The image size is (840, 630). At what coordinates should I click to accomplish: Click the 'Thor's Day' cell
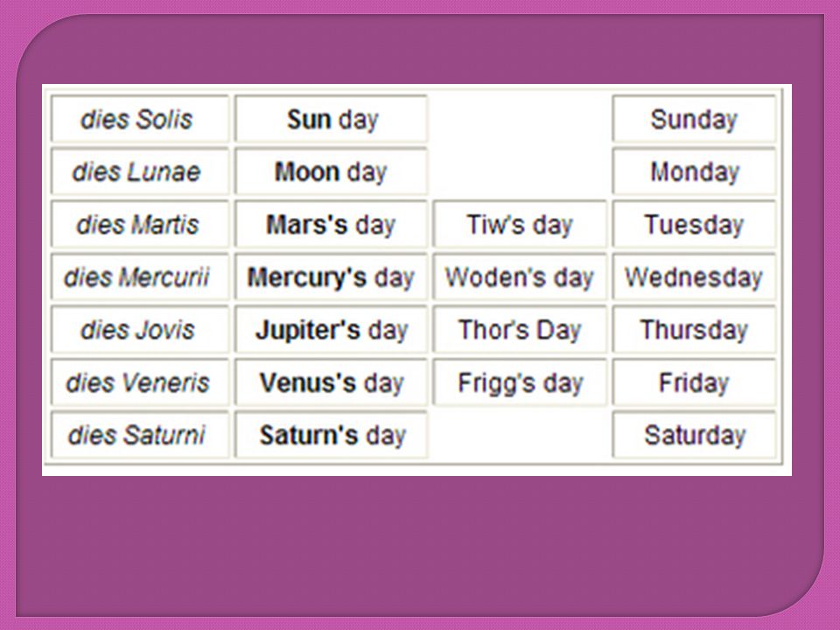(520, 330)
